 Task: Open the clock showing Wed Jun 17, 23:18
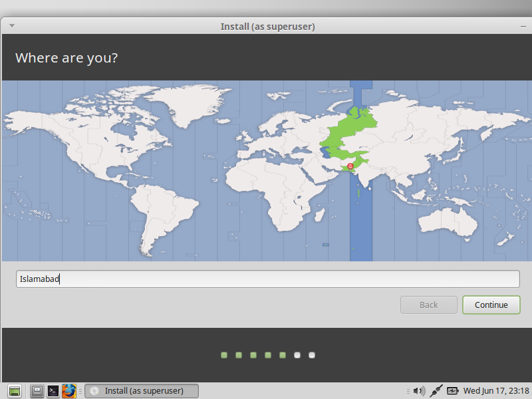point(496,391)
